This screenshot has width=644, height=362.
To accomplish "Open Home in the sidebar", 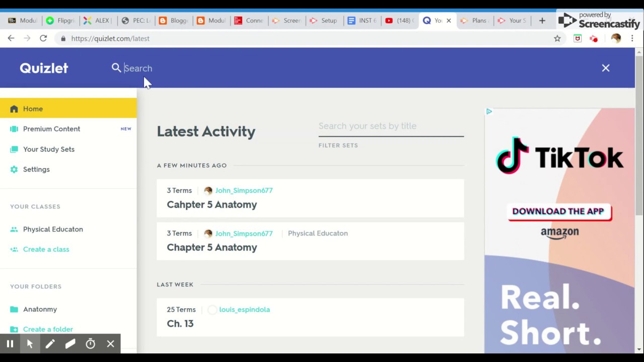I will [x=68, y=109].
